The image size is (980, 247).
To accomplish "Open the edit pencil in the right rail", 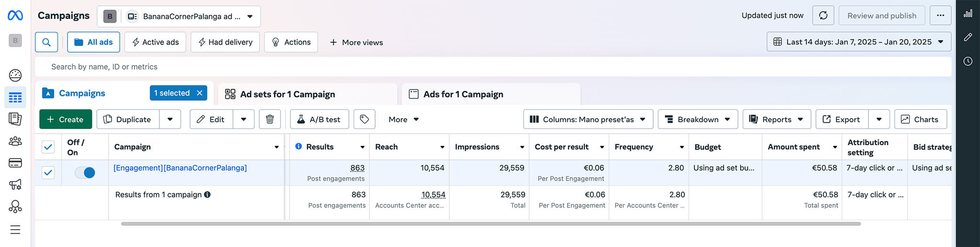I will [968, 37].
